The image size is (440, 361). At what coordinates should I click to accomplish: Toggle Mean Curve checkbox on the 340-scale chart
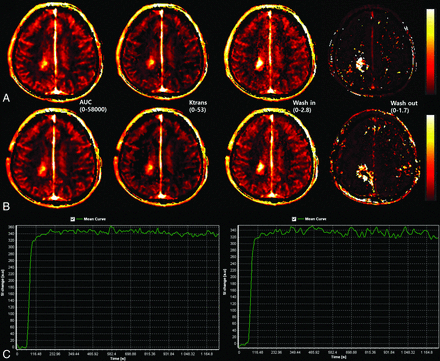(294, 219)
